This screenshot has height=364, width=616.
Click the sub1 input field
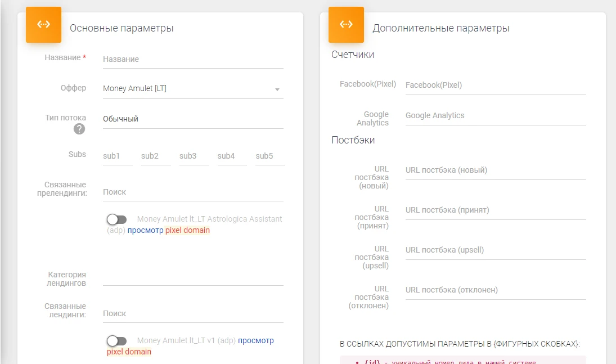pyautogui.click(x=118, y=156)
